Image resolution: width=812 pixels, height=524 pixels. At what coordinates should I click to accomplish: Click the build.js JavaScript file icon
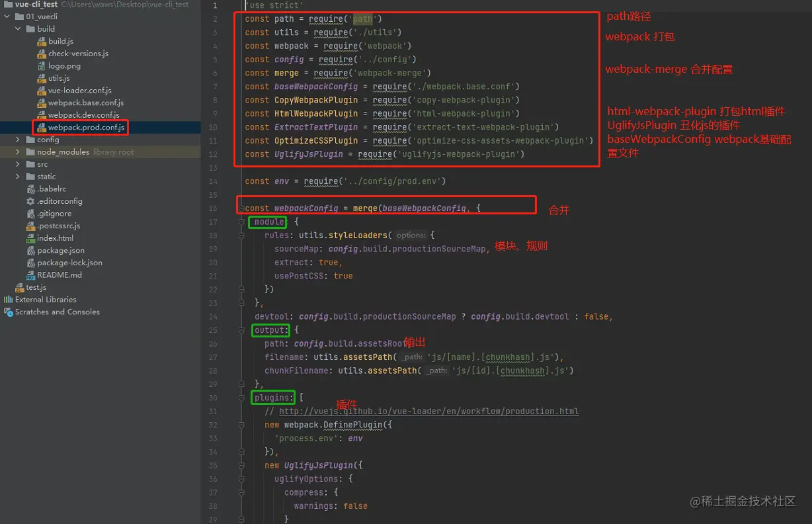42,42
